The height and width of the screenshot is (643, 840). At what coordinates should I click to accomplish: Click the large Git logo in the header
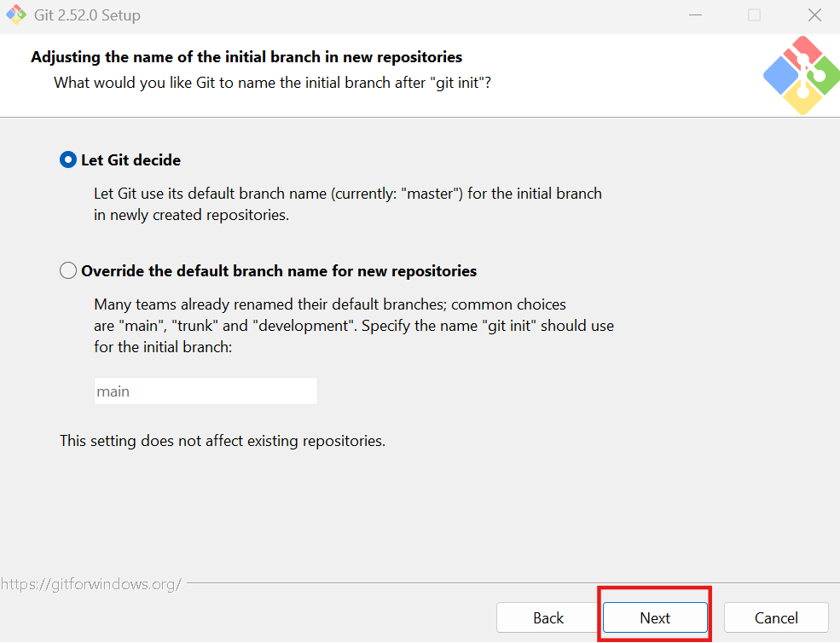pos(802,76)
